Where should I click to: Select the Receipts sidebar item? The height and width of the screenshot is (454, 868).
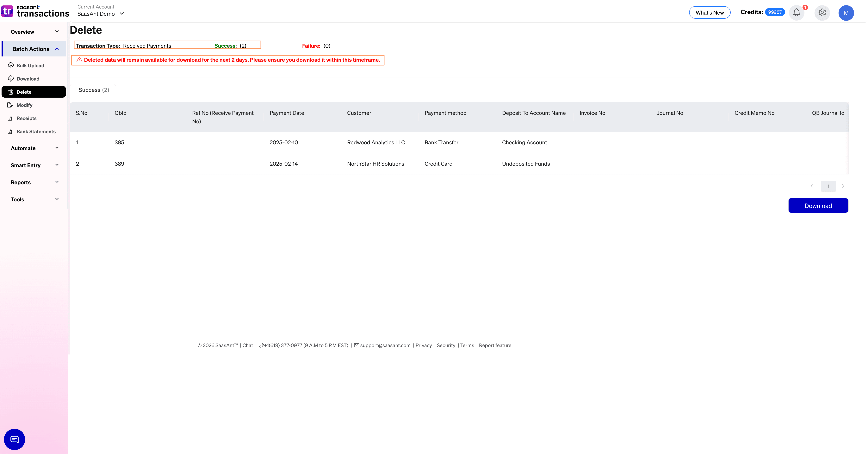[x=26, y=118]
